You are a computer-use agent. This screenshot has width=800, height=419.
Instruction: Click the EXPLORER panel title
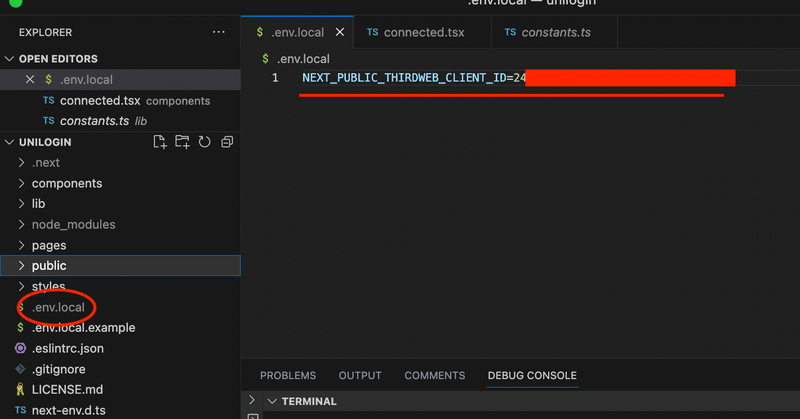click(x=45, y=32)
